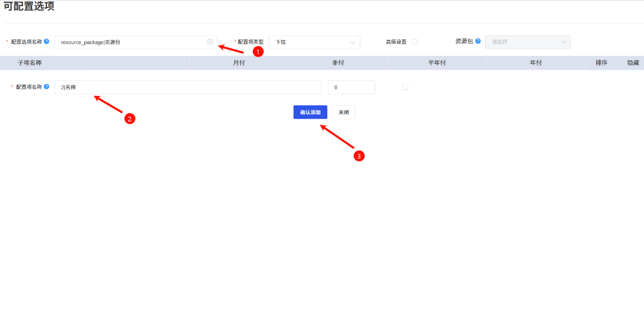Clear the resource_package|资源包 input using the x icon
Image resolution: width=644 pixels, height=320 pixels.
point(210,42)
